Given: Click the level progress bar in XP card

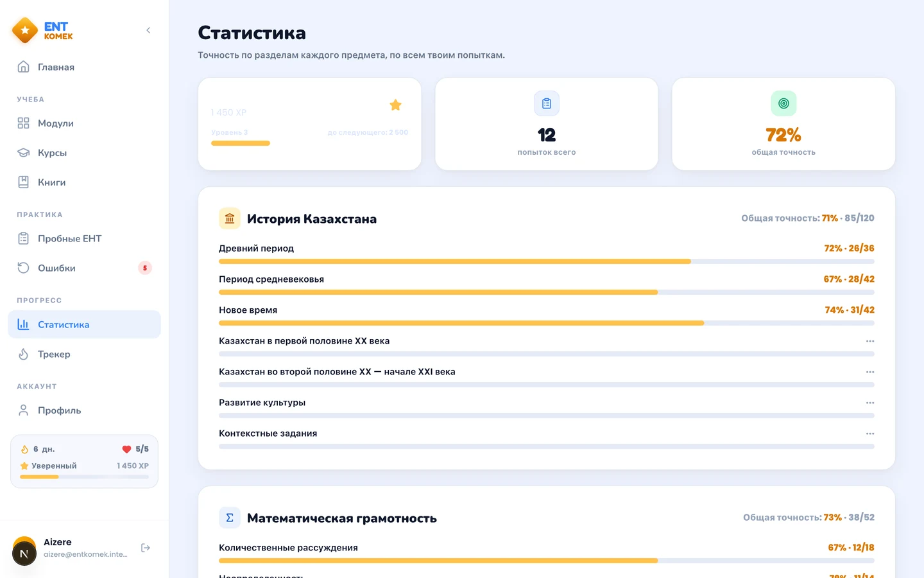Looking at the screenshot, I should click(309, 143).
